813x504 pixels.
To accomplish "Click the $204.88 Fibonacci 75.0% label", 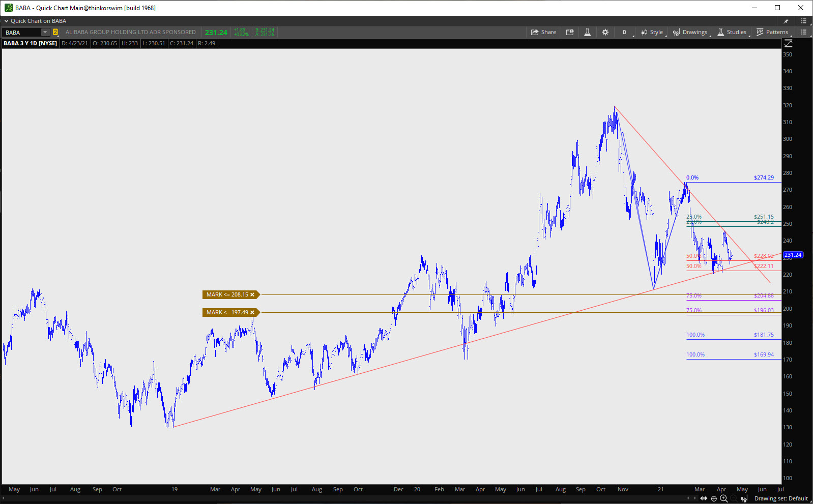I will click(x=764, y=295).
